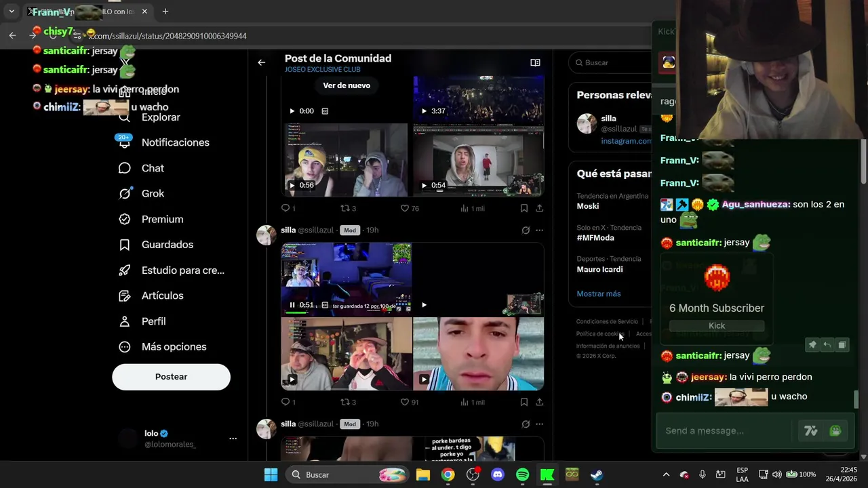This screenshot has height=488, width=868.
Task: Open the lolo account menu ellipsis
Action: [233, 439]
